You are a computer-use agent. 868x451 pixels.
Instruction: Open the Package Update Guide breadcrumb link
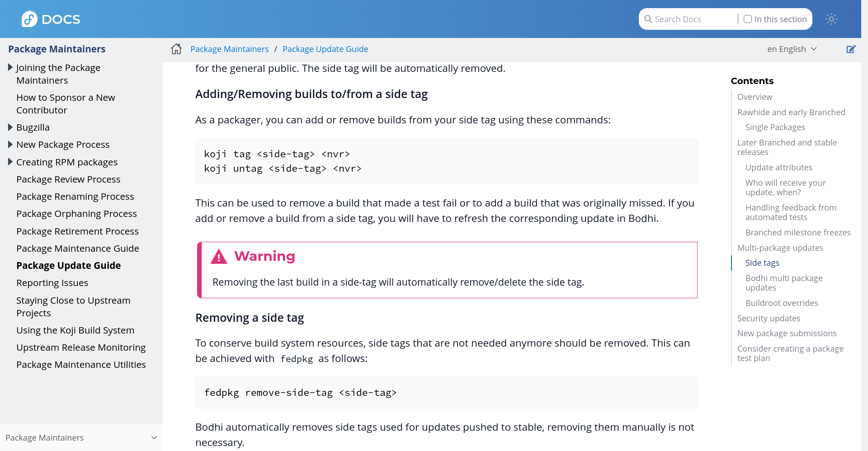click(x=325, y=49)
